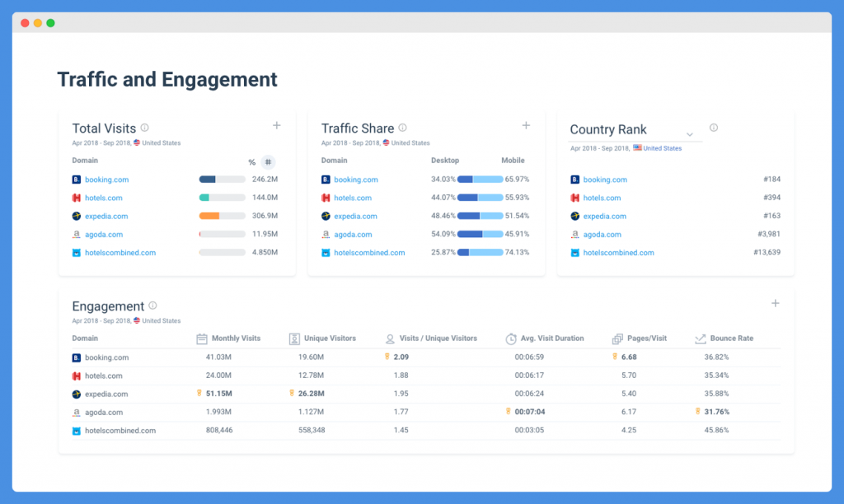Open agoda.com link in Traffic Share
This screenshot has width=844, height=504.
click(x=353, y=235)
